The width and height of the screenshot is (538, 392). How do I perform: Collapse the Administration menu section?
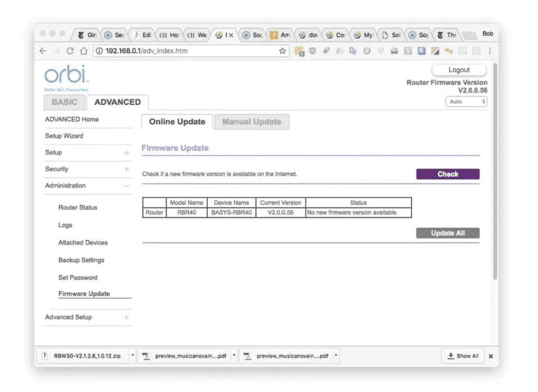pos(126,186)
